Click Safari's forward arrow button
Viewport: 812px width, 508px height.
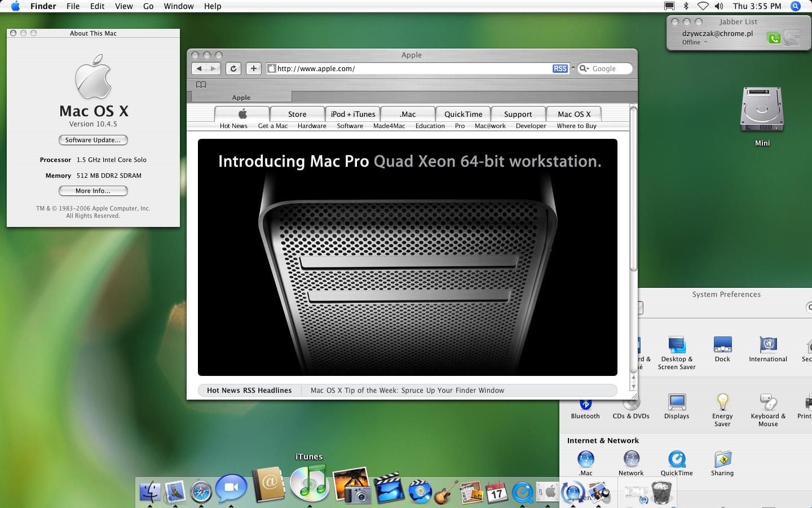[x=213, y=68]
